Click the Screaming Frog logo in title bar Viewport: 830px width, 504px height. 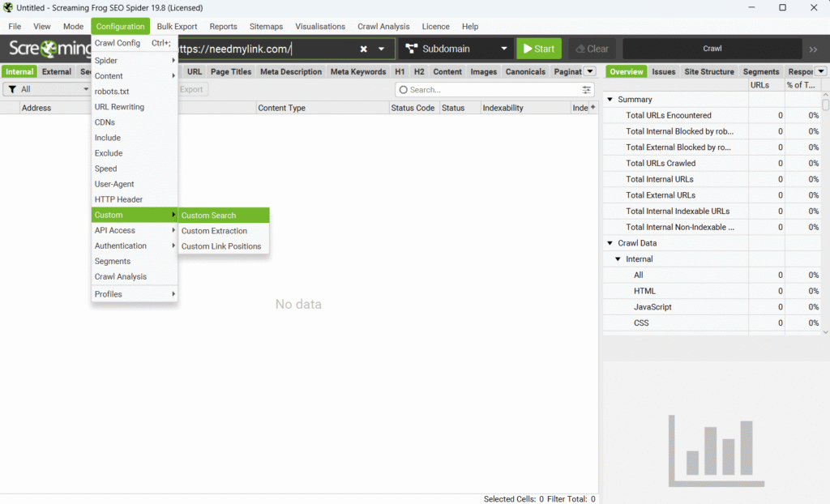pos(8,7)
